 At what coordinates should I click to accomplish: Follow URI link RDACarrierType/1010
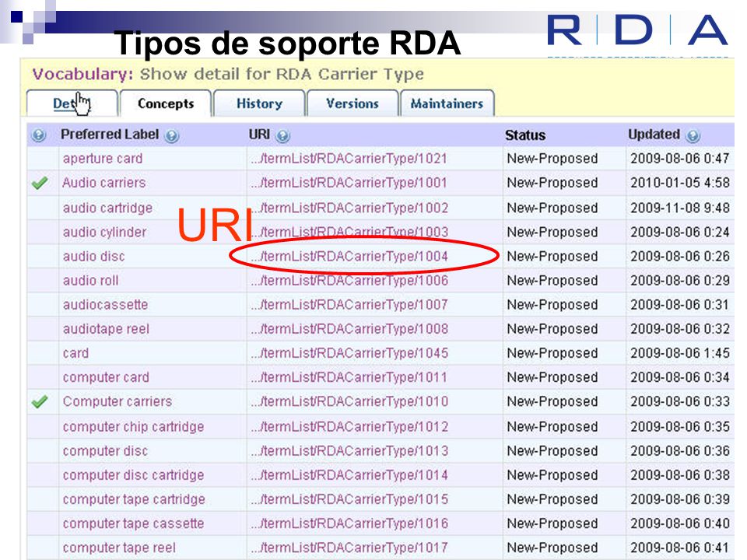click(x=349, y=402)
